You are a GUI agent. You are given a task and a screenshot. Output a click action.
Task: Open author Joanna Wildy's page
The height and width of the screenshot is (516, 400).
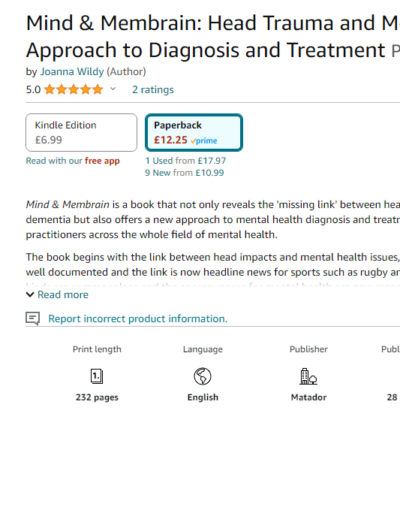[72, 72]
